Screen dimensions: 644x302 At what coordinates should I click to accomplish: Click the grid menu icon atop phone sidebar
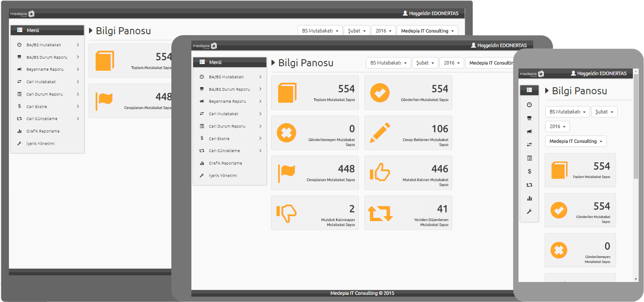click(x=529, y=90)
